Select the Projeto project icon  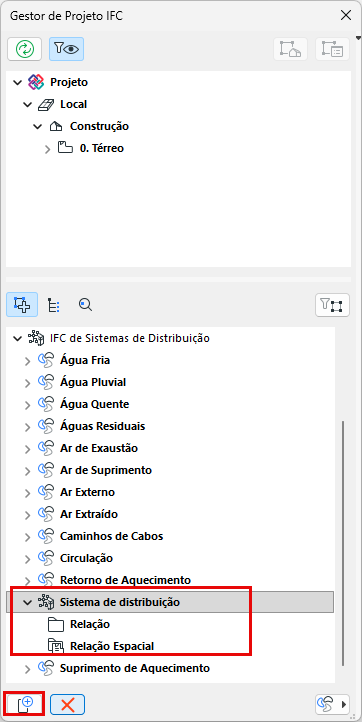point(35,82)
